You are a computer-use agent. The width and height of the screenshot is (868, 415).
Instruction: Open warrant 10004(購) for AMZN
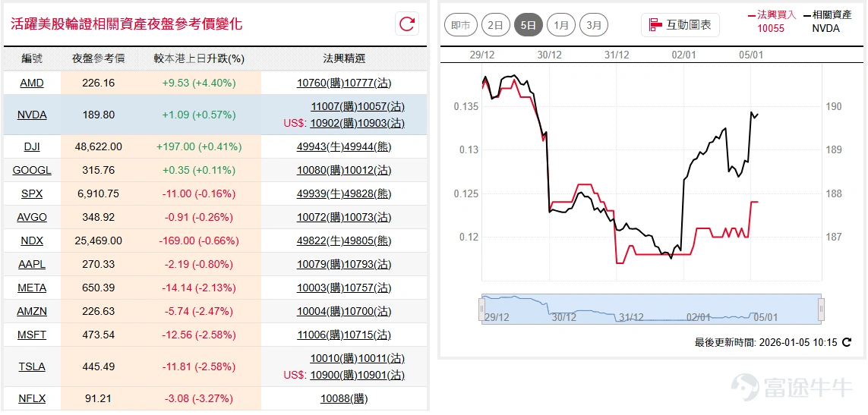[320, 312]
